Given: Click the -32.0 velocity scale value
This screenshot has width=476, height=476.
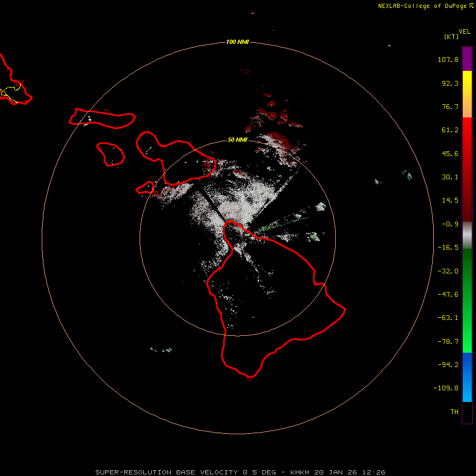Looking at the screenshot, I should point(448,271).
